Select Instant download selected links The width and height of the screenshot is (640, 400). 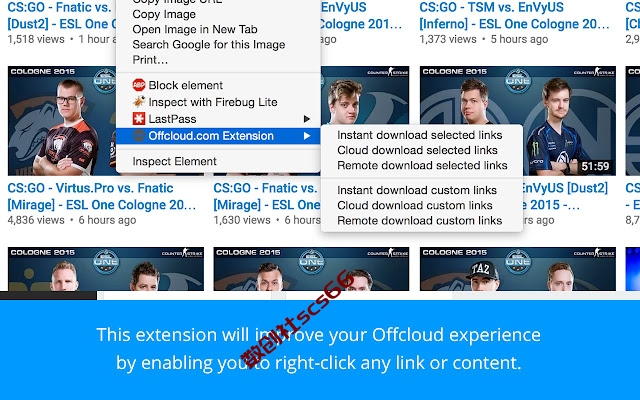tap(422, 135)
